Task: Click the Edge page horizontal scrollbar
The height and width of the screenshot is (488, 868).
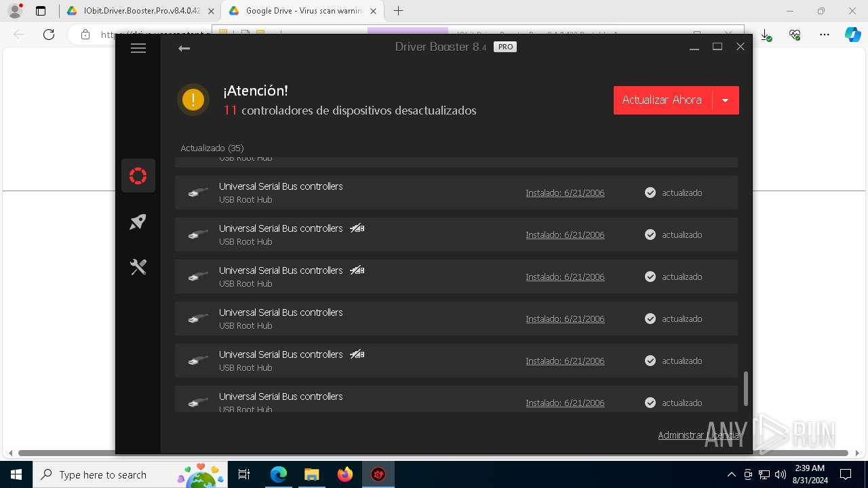Action: (433, 453)
